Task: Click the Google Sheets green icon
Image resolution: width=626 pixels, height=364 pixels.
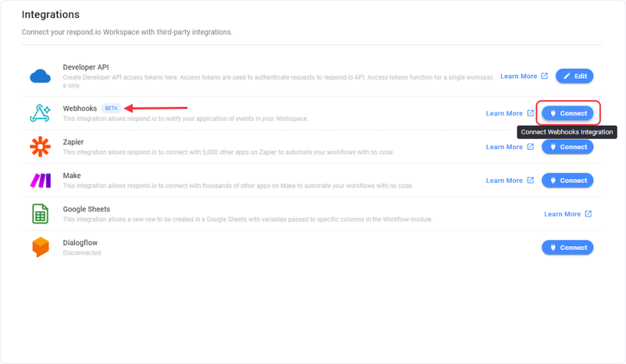Action: pyautogui.click(x=40, y=214)
